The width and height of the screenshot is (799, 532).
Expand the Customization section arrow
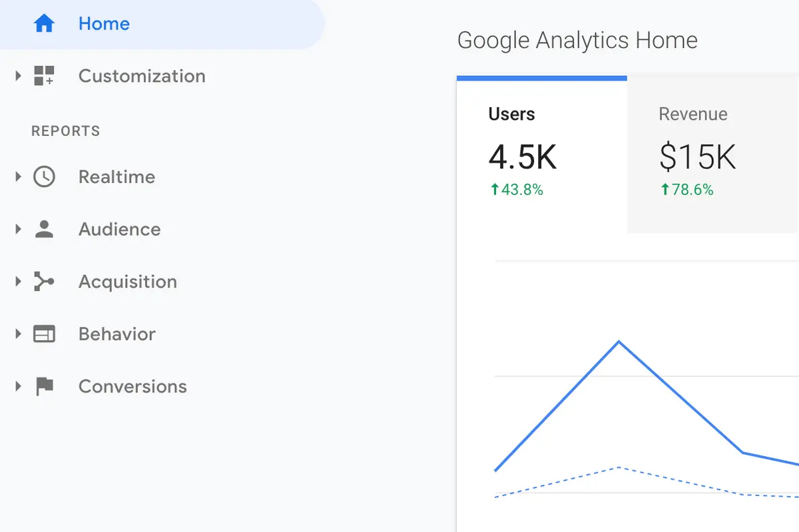pyautogui.click(x=18, y=76)
